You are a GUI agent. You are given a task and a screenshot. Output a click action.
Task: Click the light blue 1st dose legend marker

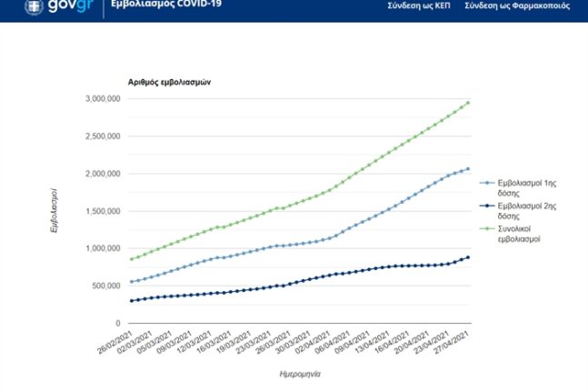coord(487,183)
